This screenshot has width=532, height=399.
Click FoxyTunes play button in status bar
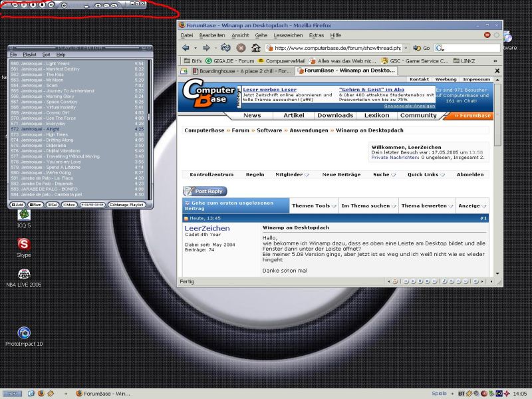[x=413, y=281]
